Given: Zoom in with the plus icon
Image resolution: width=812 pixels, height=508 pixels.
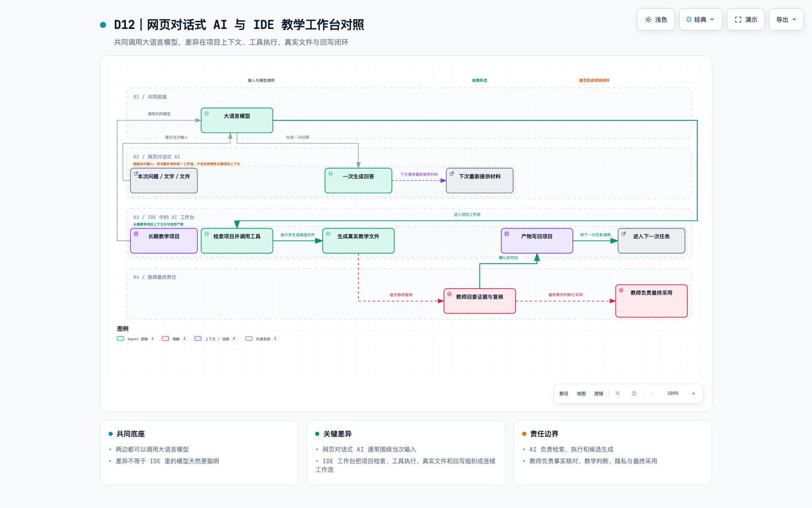Looking at the screenshot, I should (693, 394).
